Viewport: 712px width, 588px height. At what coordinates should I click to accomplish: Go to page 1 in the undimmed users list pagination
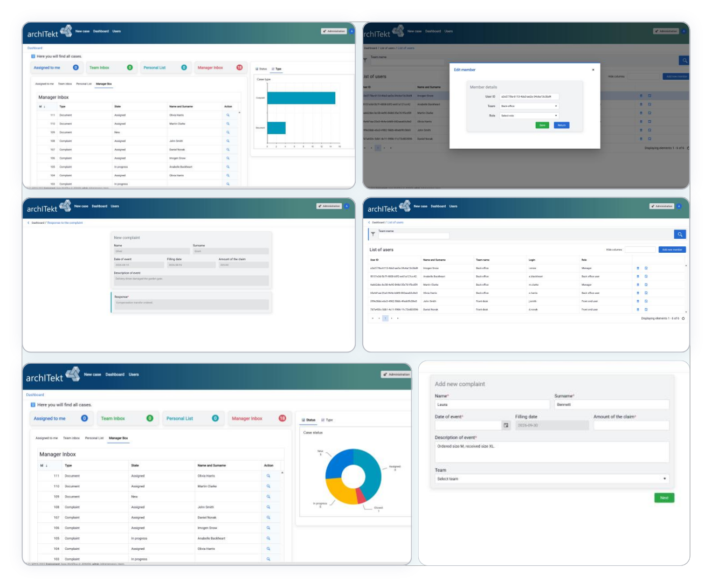385,319
